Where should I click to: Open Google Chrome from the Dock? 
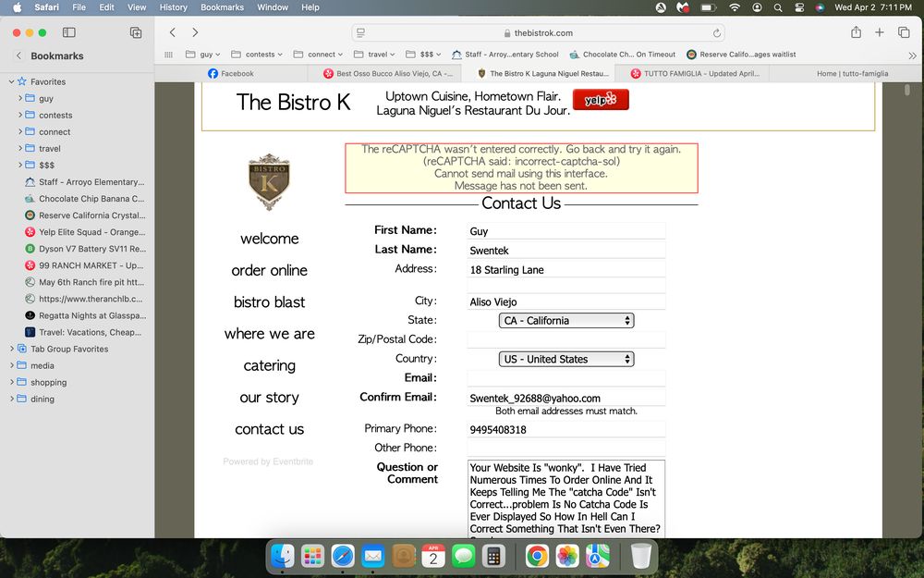pyautogui.click(x=537, y=556)
